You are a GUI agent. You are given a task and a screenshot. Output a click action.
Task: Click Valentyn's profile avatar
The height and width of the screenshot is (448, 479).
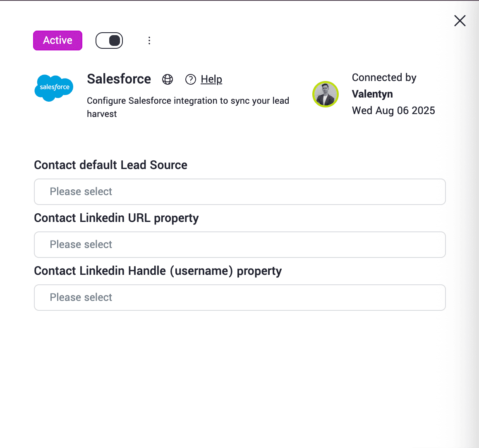coord(326,94)
